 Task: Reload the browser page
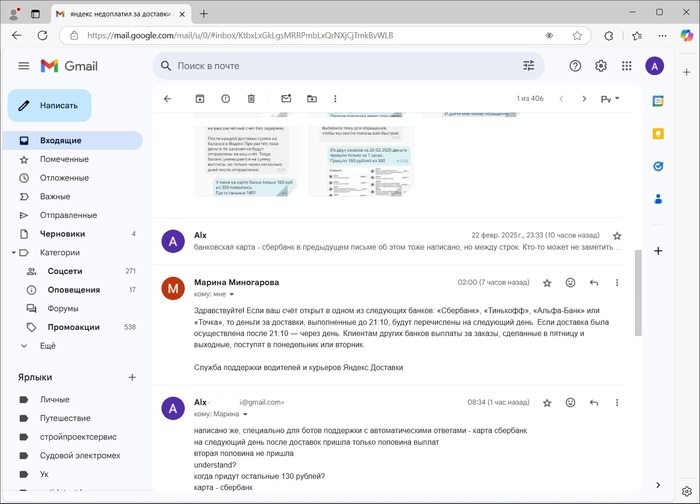coord(42,35)
